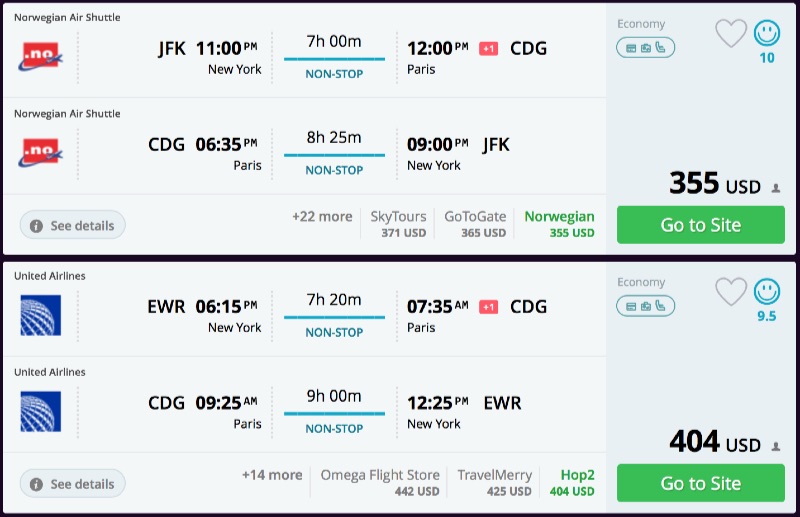
Task: Select the SkyTours 371 USD offer
Action: pos(398,224)
